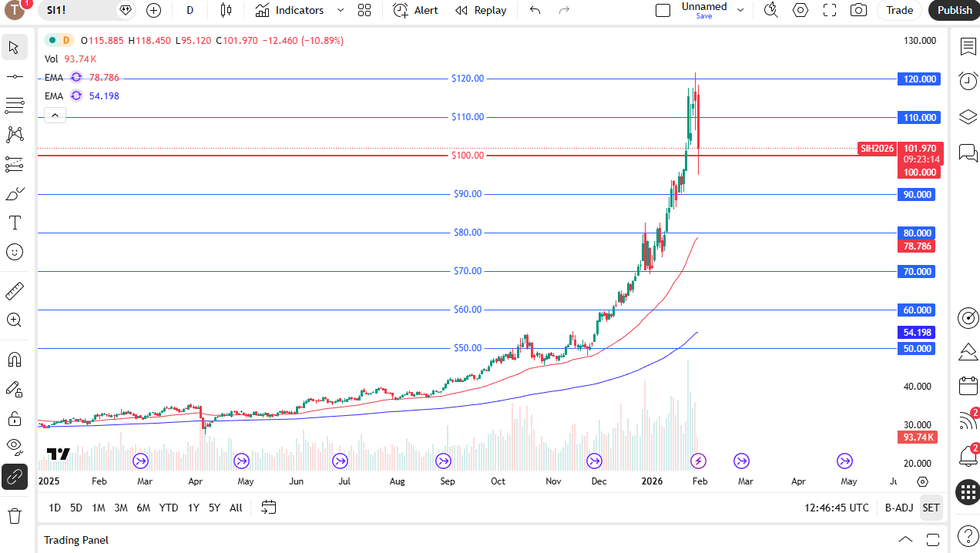Open the patterns drawing tool
The width and height of the screenshot is (980, 553).
14,135
